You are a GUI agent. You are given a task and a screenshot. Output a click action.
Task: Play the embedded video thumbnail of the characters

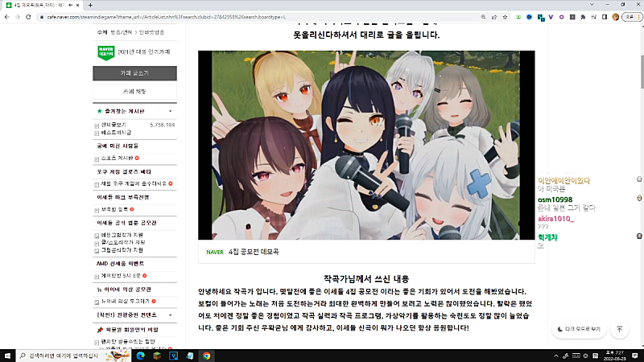(366, 146)
